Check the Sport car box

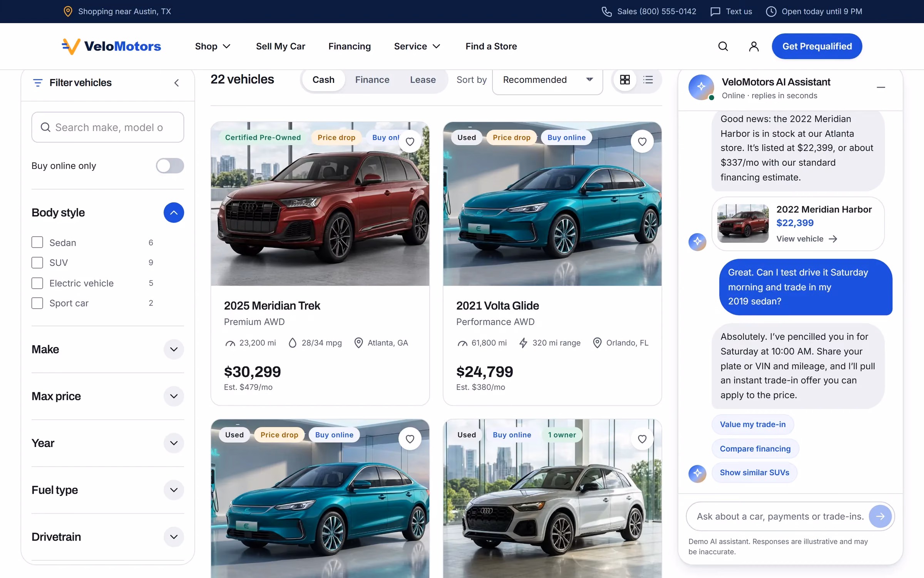click(x=37, y=303)
